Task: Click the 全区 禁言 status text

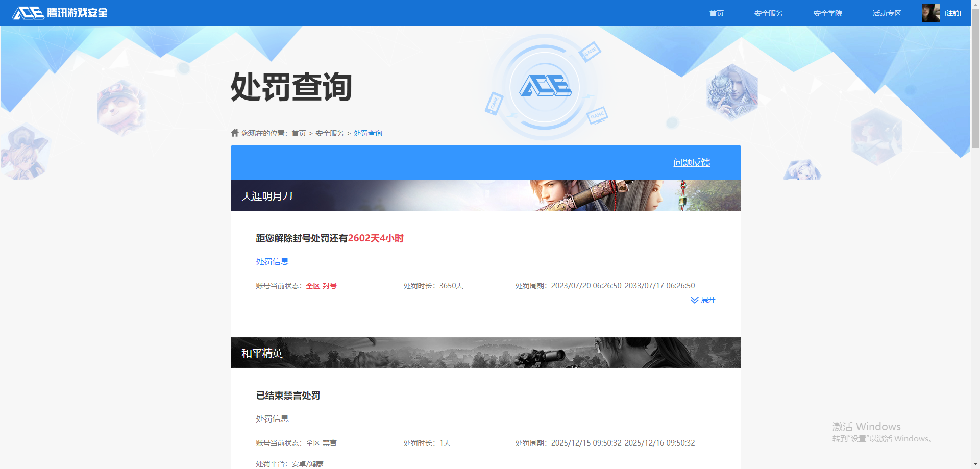Action: [321, 443]
